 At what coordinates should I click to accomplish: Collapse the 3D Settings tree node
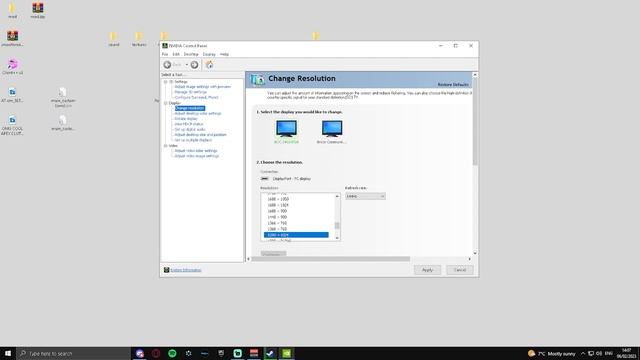[x=166, y=82]
